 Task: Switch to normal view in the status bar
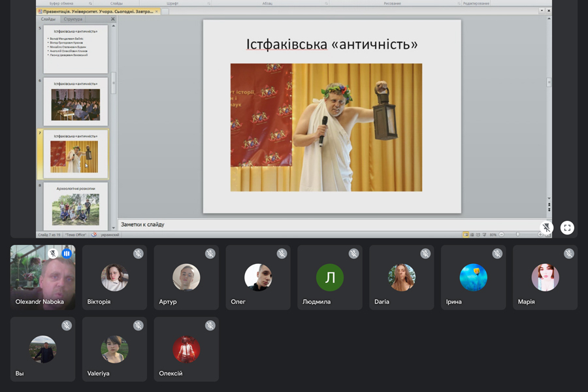pos(466,235)
